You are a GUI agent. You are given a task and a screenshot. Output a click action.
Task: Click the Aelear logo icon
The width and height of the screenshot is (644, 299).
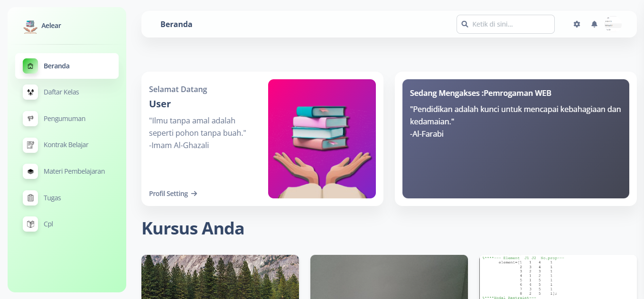pyautogui.click(x=30, y=26)
